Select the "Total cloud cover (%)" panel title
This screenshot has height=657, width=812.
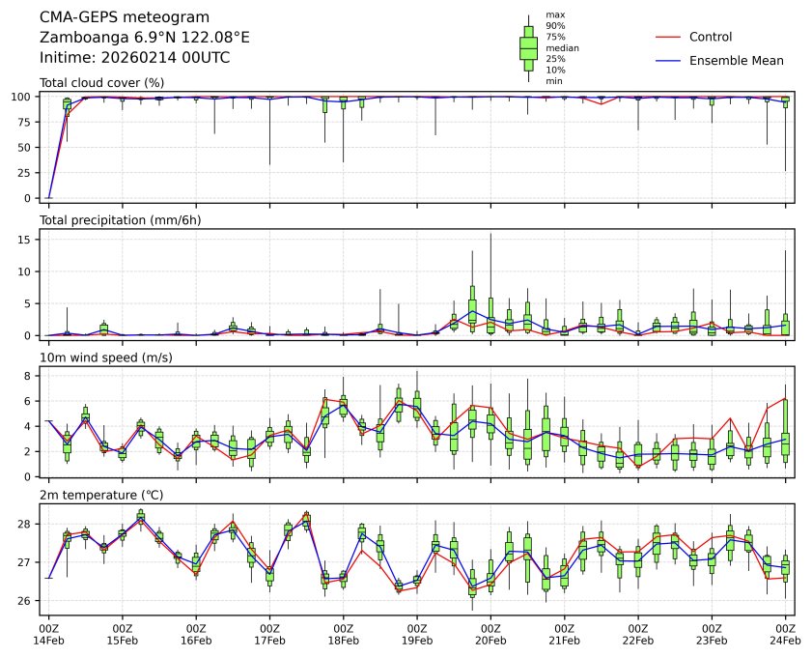coord(101,83)
